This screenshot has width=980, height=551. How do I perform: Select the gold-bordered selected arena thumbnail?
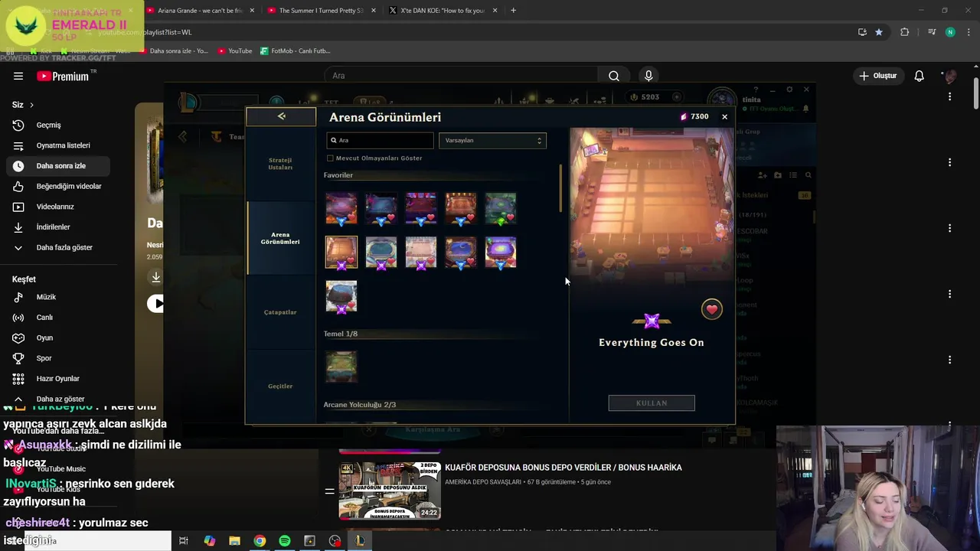pos(341,253)
